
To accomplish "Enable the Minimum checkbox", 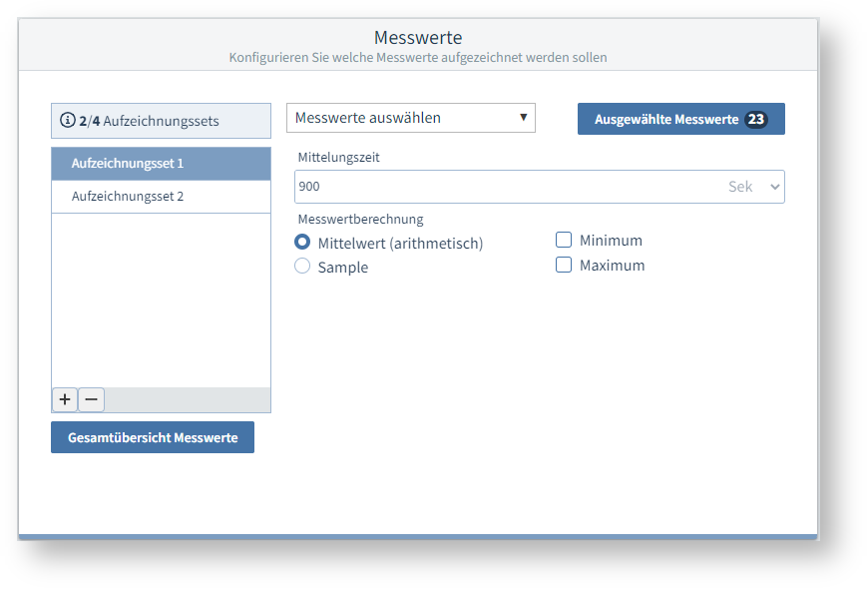I will coord(564,240).
